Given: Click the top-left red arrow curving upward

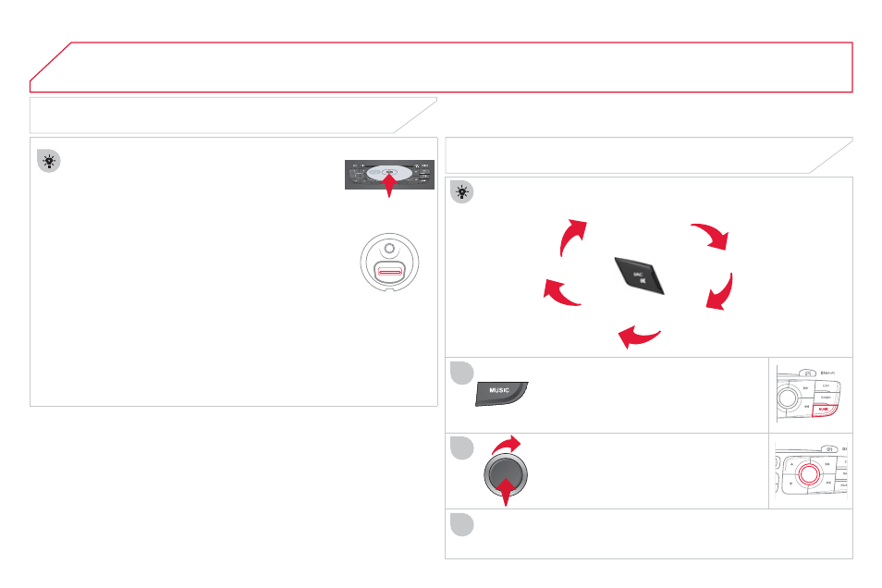Looking at the screenshot, I should pyautogui.click(x=572, y=238).
